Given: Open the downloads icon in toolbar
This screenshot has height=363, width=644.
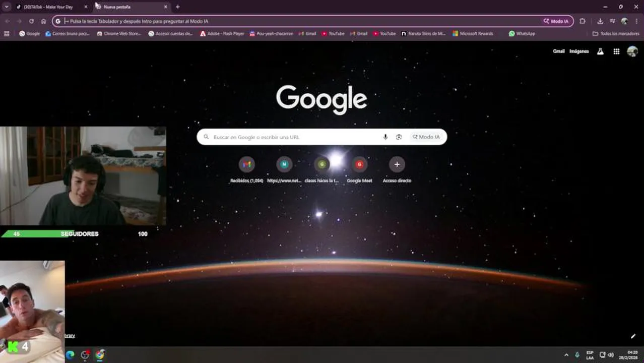Looking at the screenshot, I should pyautogui.click(x=600, y=21).
